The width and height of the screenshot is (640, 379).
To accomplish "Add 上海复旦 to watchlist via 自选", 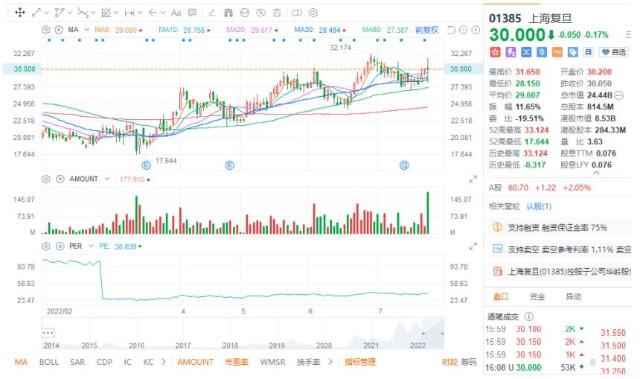I will click(614, 52).
